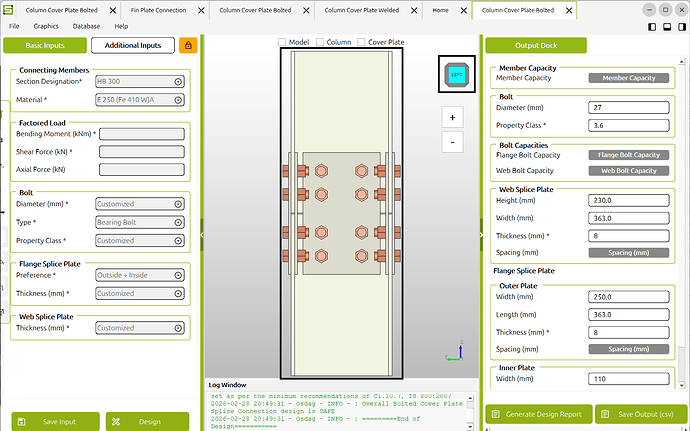Zoom in with the plus button
Screen dimensions: 690x431
(x=453, y=117)
